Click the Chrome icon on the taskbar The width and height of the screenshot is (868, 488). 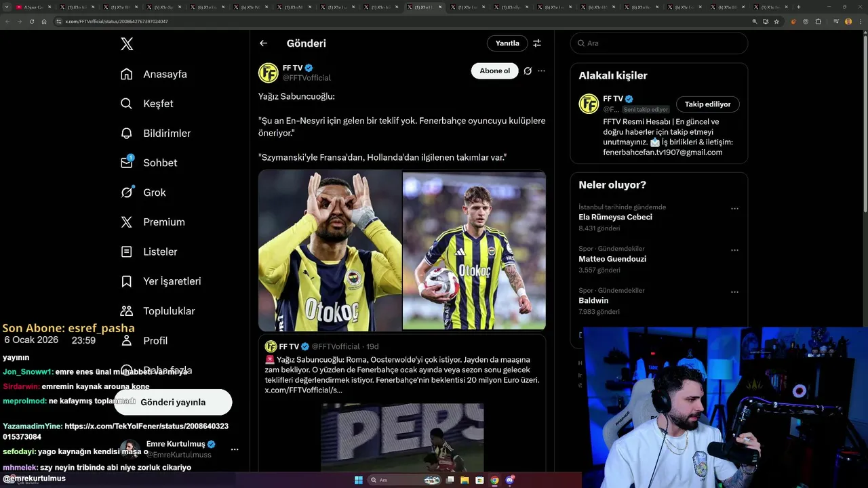click(494, 480)
